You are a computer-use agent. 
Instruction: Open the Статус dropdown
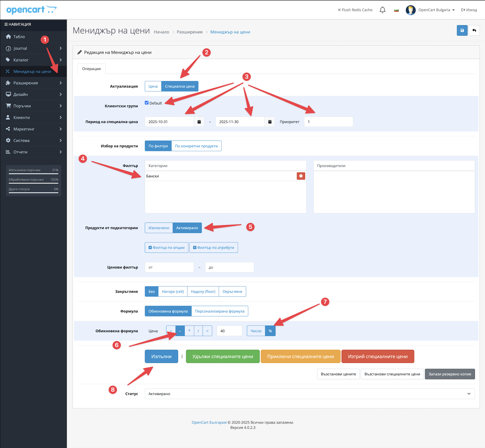pyautogui.click(x=309, y=394)
